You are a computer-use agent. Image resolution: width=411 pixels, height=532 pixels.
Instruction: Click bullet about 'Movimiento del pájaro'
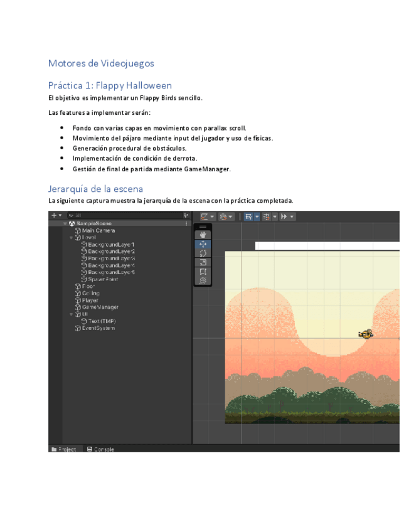173,138
